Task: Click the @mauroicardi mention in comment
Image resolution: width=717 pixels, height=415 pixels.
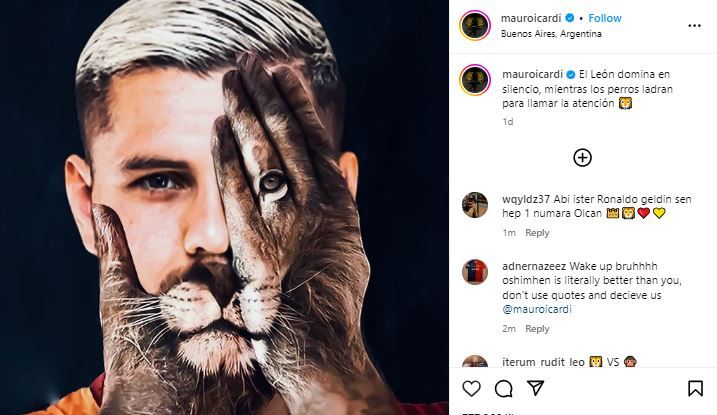Action: 535,309
